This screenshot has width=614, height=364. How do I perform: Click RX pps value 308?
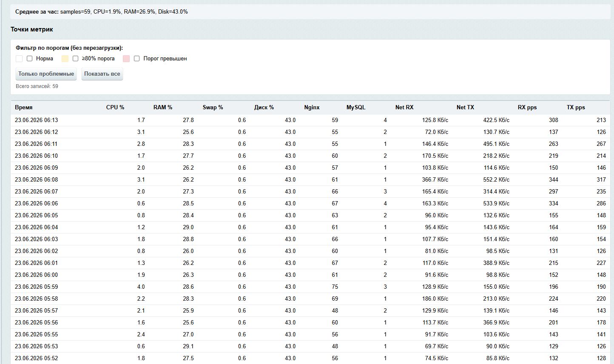coord(554,120)
